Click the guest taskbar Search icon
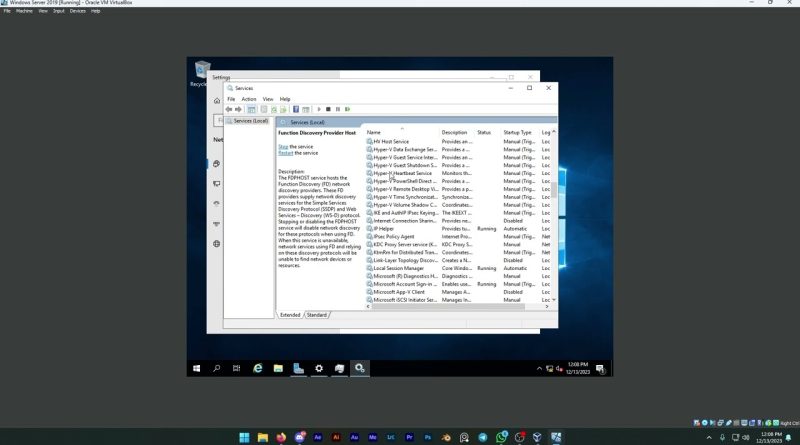800x445 pixels. 216,368
